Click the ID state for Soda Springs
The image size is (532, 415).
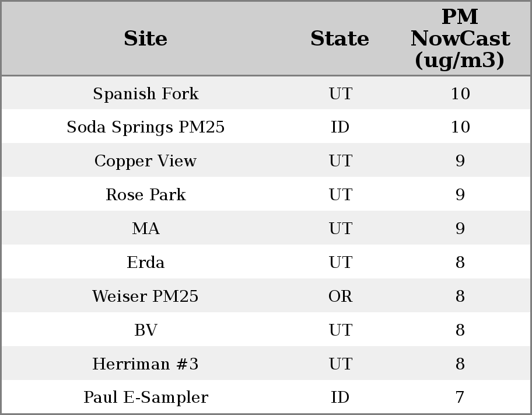pyautogui.click(x=340, y=127)
